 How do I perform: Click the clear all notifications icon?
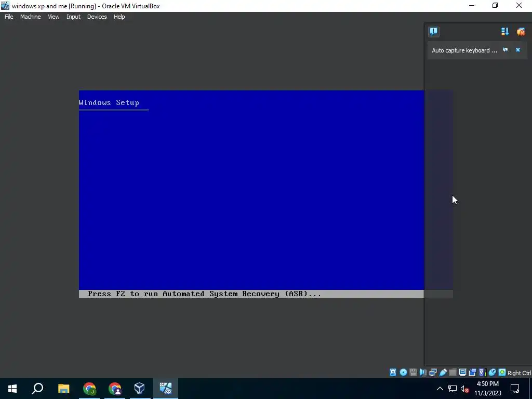pyautogui.click(x=521, y=32)
